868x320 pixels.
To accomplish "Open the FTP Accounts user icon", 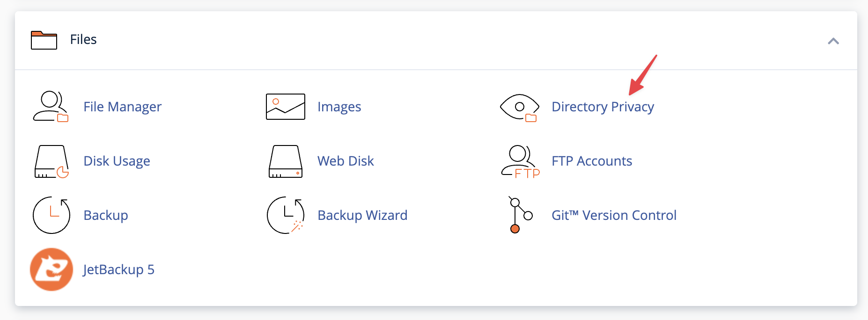I will click(520, 162).
